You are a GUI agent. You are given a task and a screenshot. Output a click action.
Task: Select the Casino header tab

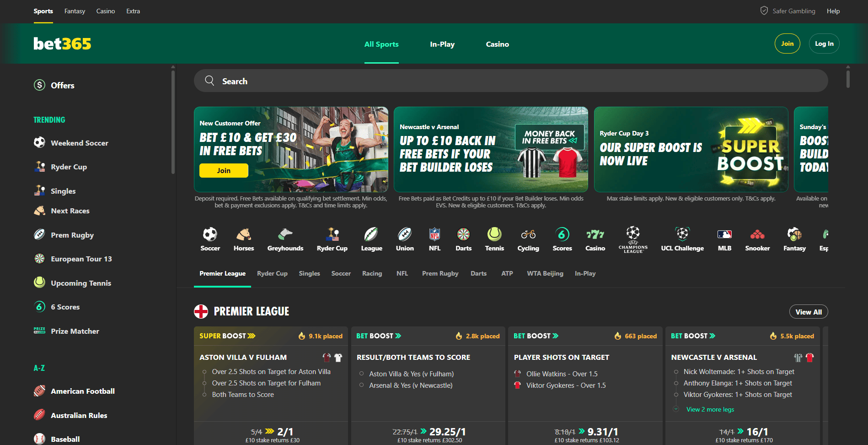[497, 44]
